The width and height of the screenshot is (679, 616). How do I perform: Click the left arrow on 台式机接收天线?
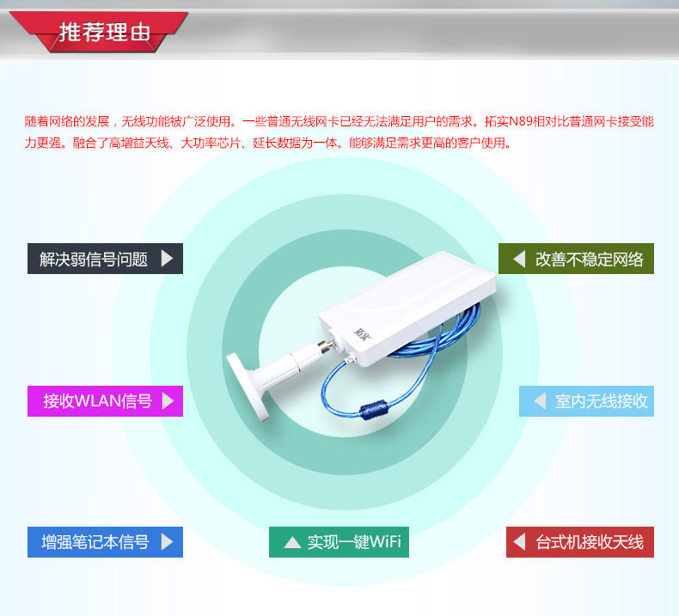(x=519, y=541)
